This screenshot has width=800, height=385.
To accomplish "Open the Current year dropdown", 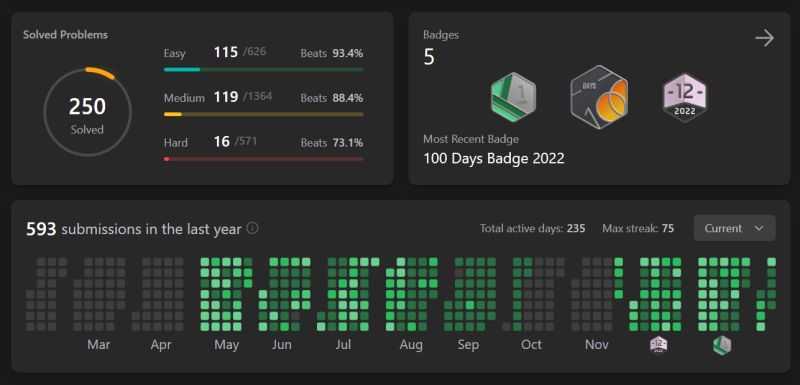I will click(x=734, y=228).
